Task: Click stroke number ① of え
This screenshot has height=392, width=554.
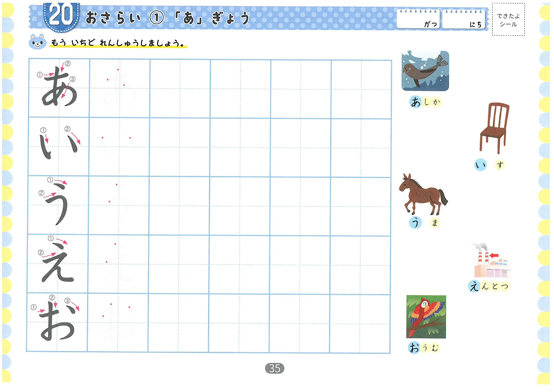Action: click(x=50, y=238)
